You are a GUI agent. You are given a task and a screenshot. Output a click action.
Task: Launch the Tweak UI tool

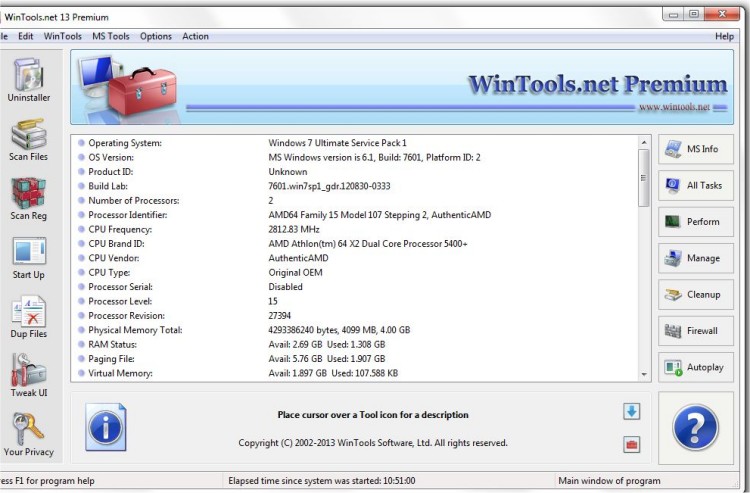tap(28, 375)
